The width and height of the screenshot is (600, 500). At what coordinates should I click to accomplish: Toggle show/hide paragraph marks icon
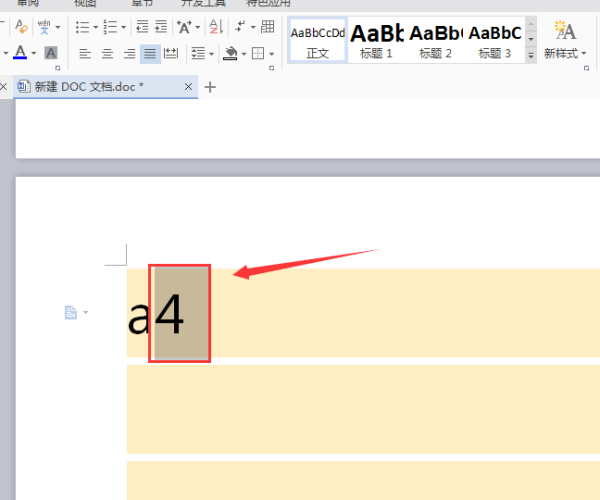240,27
